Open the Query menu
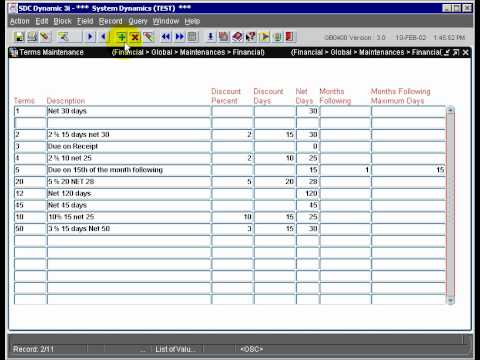 138,21
